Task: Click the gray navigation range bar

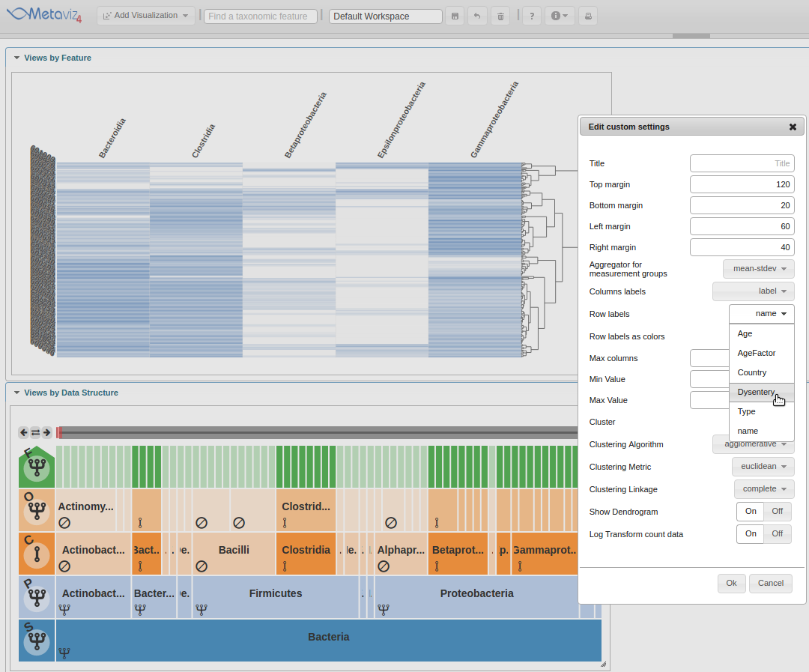Action: (320, 432)
